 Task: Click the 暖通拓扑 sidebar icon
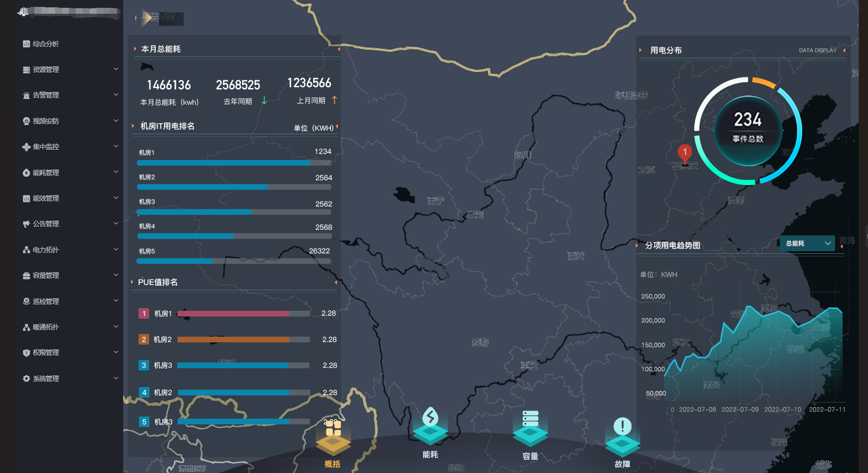[x=26, y=327]
